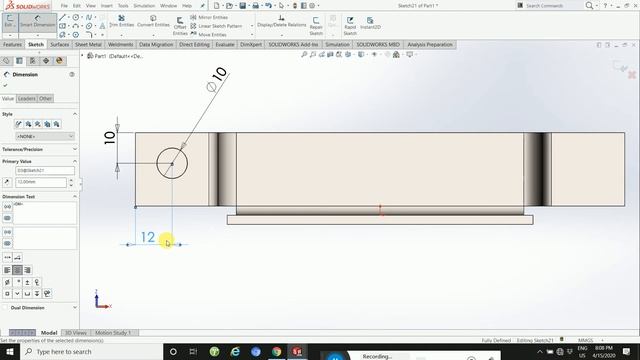This screenshot has width=640, height=360.
Task: Switch to the Surfaces tab
Action: point(60,44)
